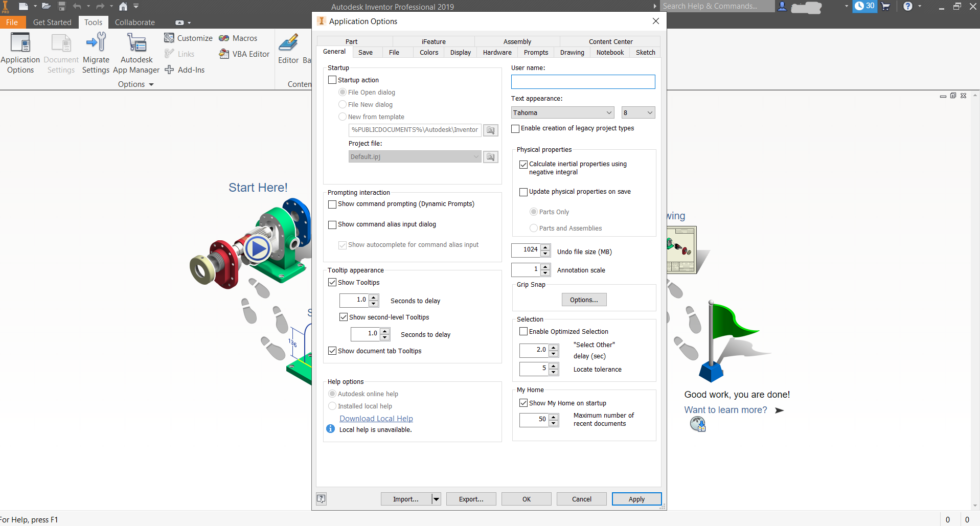Open the text size dropdown showing 8
980x526 pixels.
point(649,113)
